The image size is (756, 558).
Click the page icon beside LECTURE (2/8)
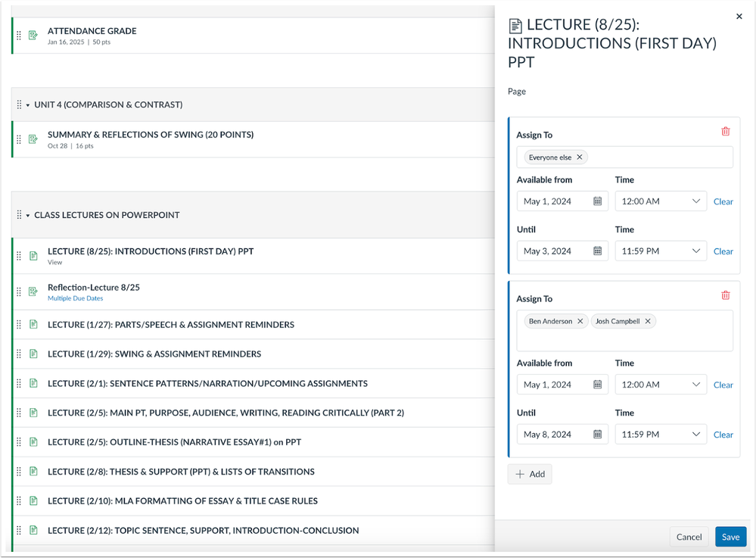33,471
